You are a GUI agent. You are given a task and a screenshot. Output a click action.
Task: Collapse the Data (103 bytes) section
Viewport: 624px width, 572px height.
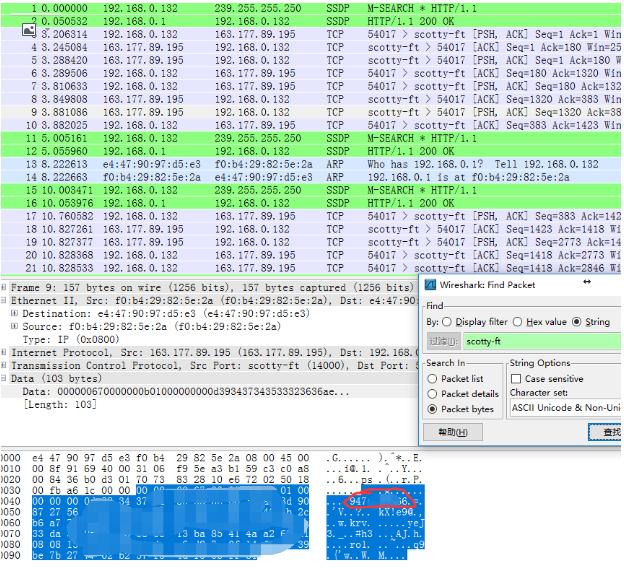[x=5, y=379]
